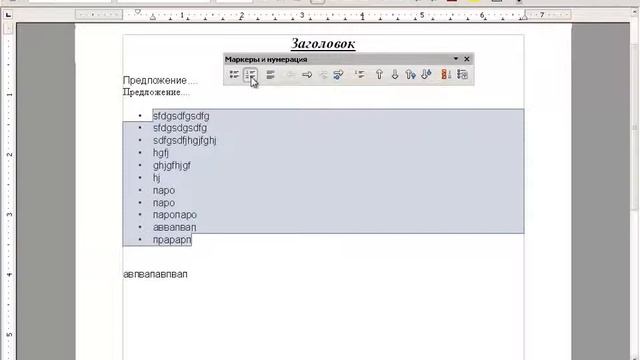Screen dimensions: 640x360
Task: Click the right indent marker on ruler
Action: (525, 17)
